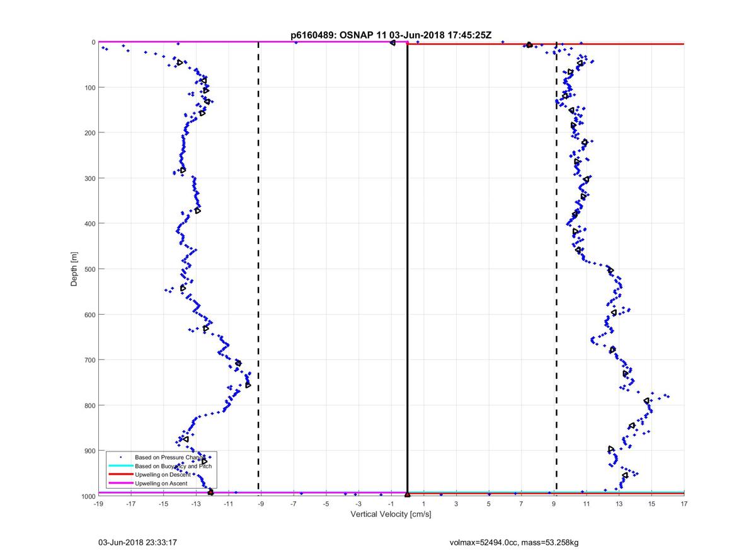Click the depth-axis tick label '100'
756x558 pixels.
pyautogui.click(x=89, y=88)
